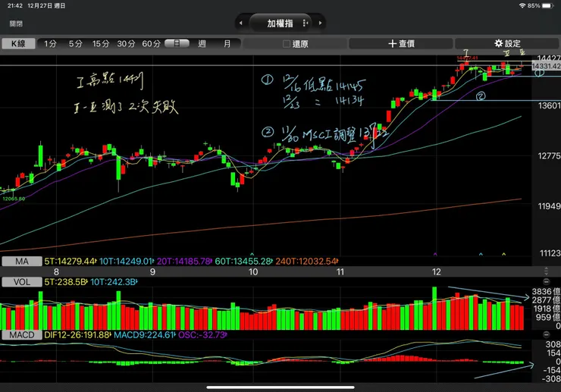The width and height of the screenshot is (561, 392).
Task: Tap the 60T:13455.28 moving average value
Action: 243,262
